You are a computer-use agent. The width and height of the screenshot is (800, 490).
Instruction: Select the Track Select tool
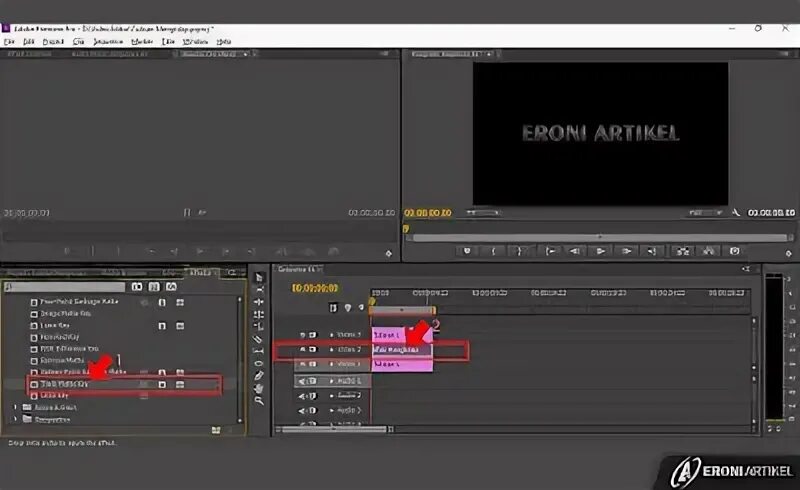point(259,289)
